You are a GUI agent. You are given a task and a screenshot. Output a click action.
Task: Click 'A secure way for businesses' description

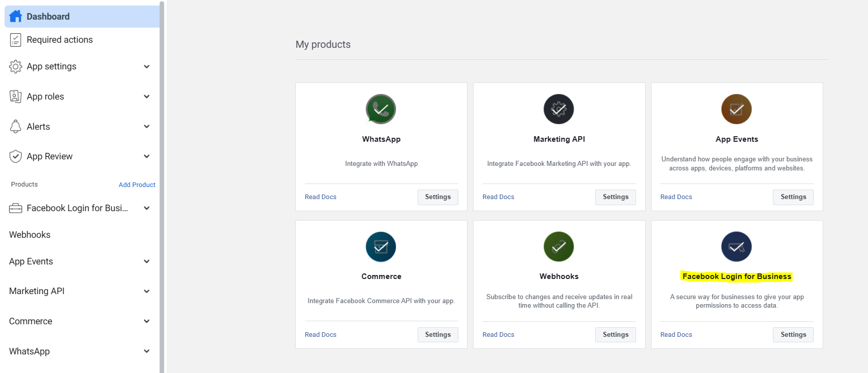tap(737, 301)
